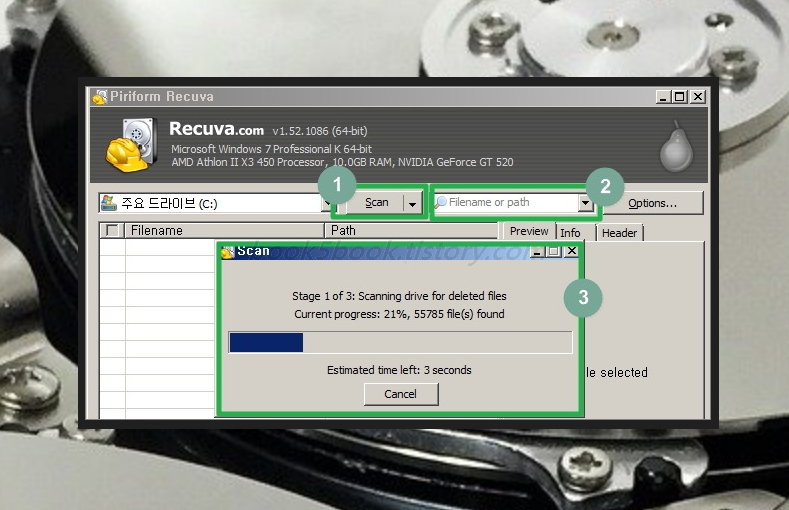Close the Piriform Recuva window
789x510 pixels.
[698, 97]
